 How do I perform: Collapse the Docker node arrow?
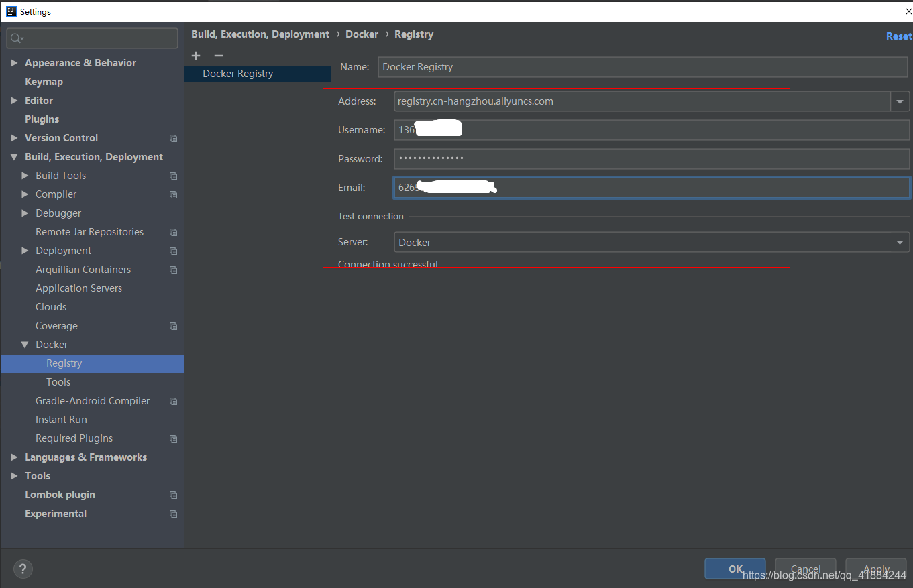[25, 345]
